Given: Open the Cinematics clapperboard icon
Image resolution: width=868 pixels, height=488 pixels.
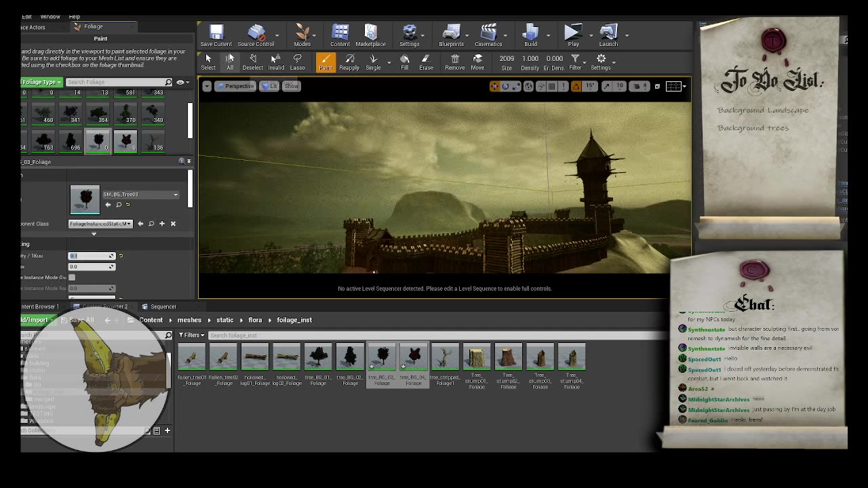Looking at the screenshot, I should tap(488, 35).
